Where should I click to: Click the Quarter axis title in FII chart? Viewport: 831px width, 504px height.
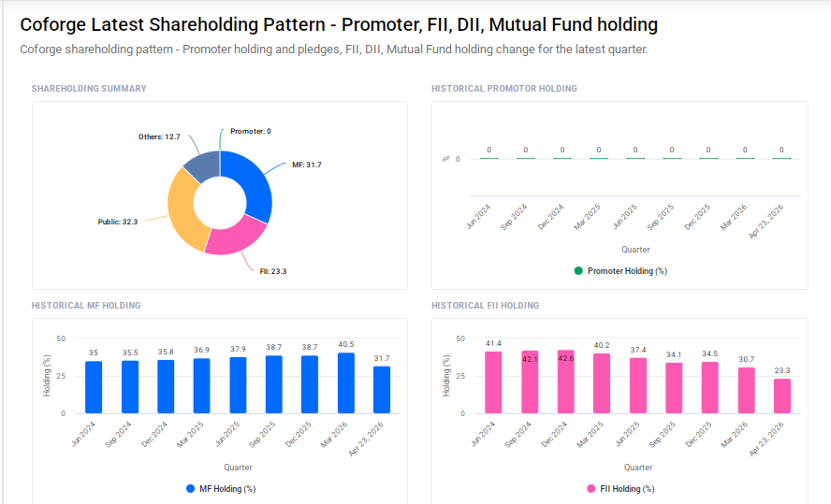click(638, 468)
